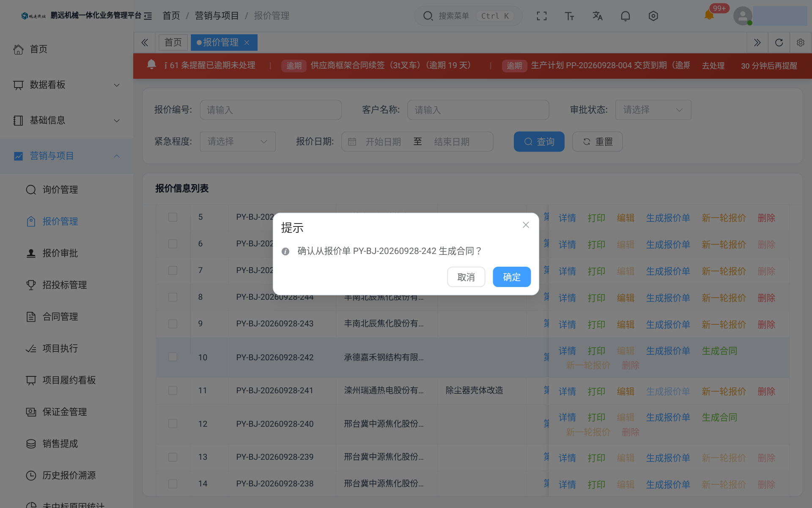Open the language translation icon

click(x=597, y=16)
